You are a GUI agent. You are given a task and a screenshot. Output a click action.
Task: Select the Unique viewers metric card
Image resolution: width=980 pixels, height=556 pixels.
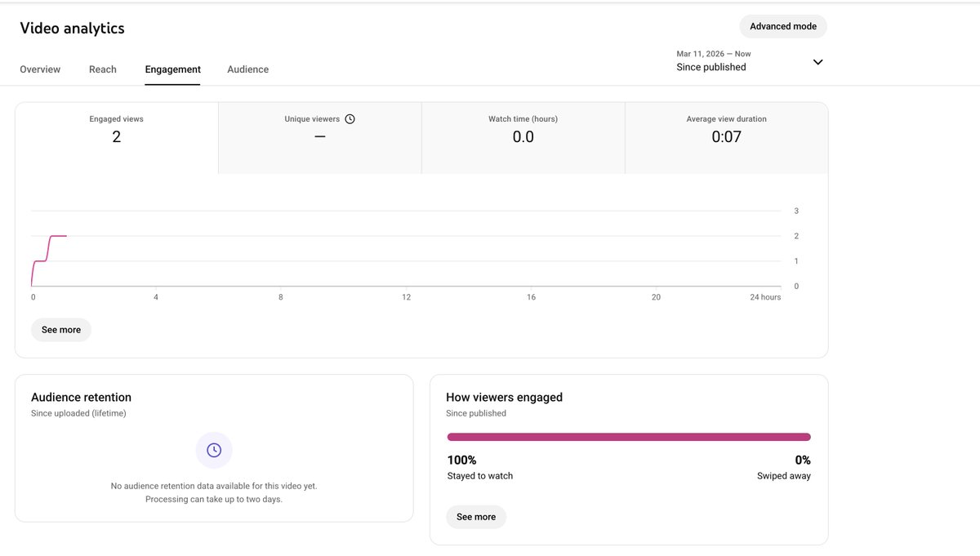(x=320, y=138)
